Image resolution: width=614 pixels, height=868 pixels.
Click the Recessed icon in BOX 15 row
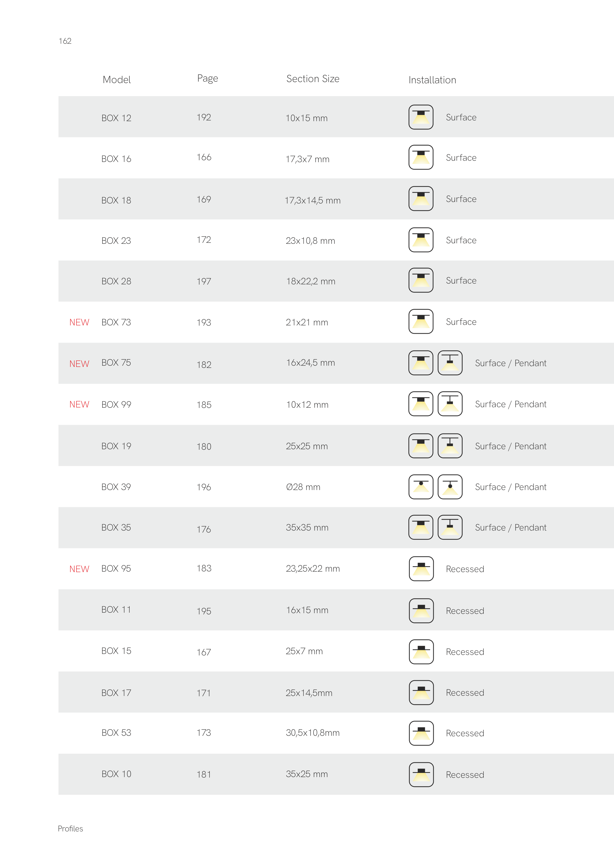pos(421,652)
